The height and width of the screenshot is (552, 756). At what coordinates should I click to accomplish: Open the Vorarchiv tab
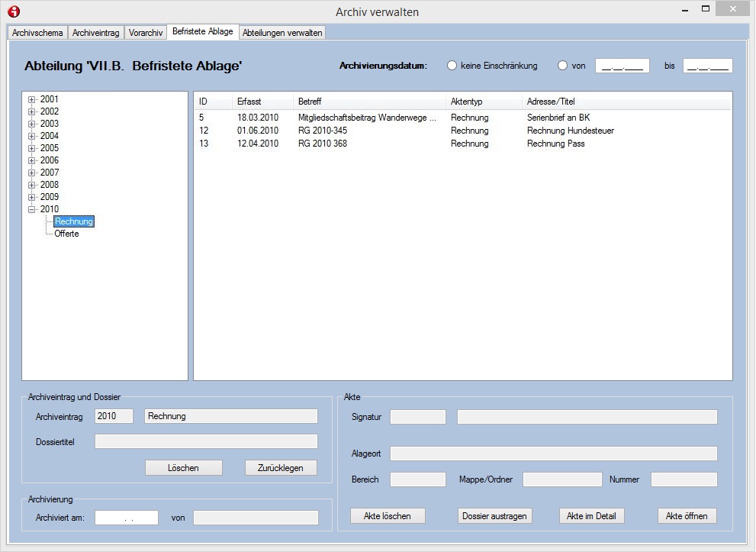pyautogui.click(x=145, y=33)
